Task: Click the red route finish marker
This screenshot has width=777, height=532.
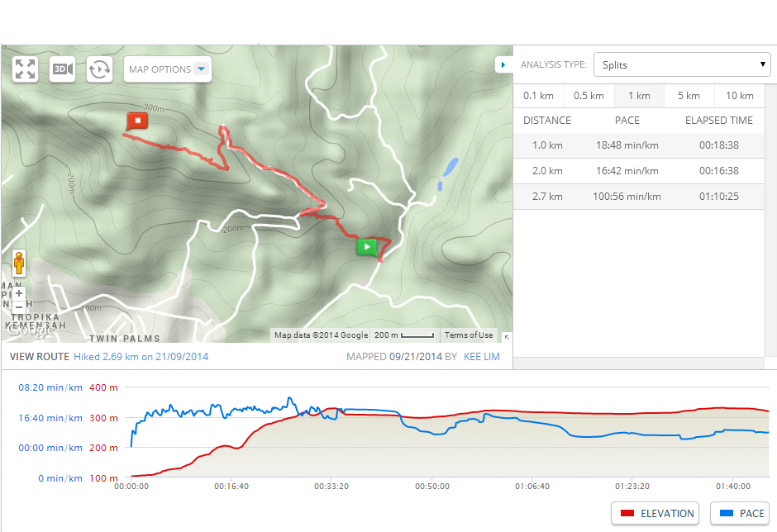Action: point(137,120)
